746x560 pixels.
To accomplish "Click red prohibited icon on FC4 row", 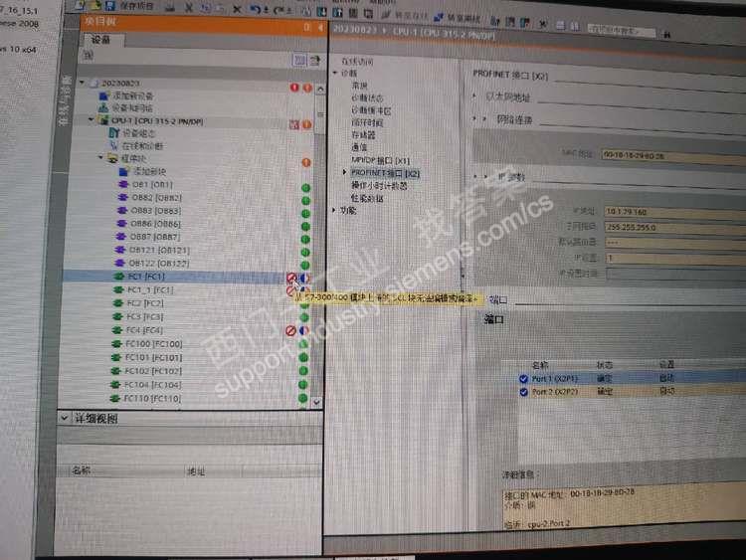I will [x=290, y=330].
